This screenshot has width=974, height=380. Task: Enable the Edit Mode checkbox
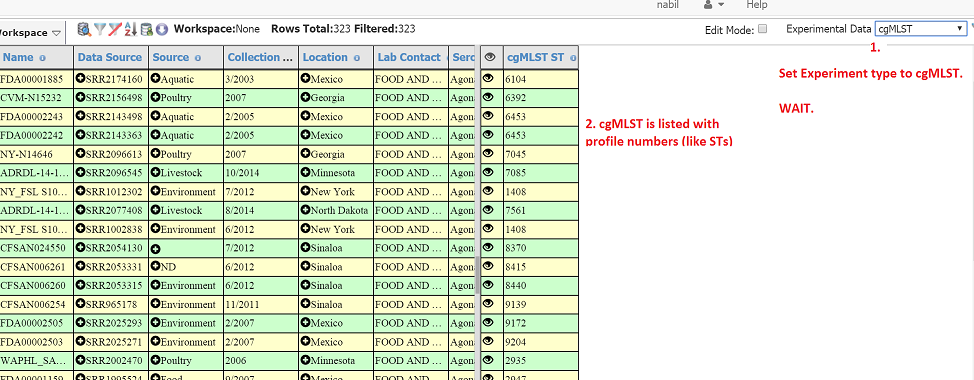click(x=763, y=29)
